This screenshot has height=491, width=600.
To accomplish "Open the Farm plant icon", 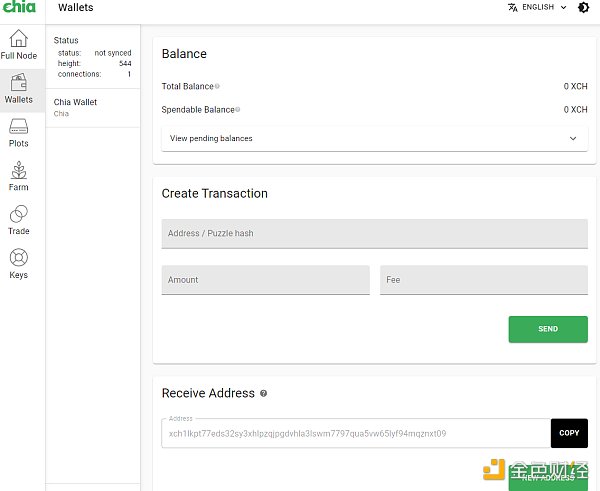I will pos(18,171).
